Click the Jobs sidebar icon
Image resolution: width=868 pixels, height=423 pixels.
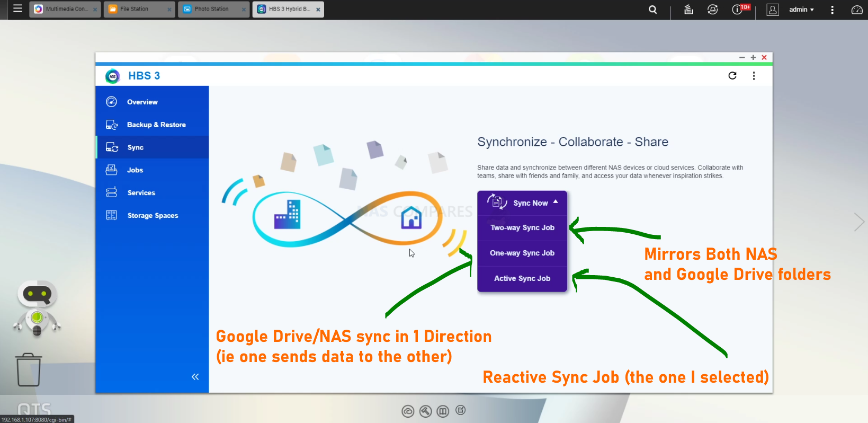tap(111, 170)
